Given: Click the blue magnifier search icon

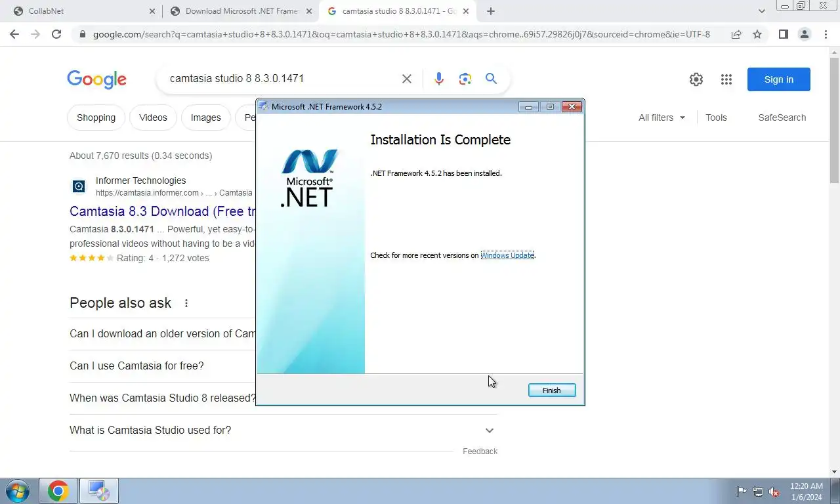Looking at the screenshot, I should (x=491, y=79).
